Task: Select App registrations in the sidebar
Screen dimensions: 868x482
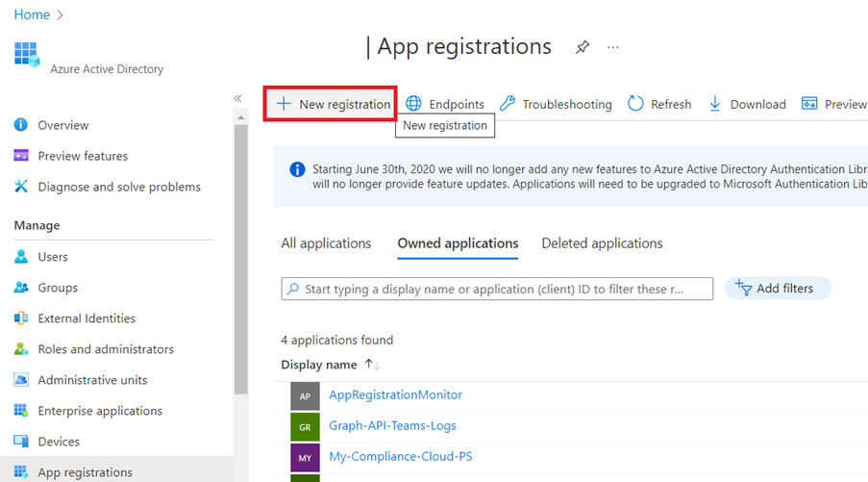Action: (85, 472)
